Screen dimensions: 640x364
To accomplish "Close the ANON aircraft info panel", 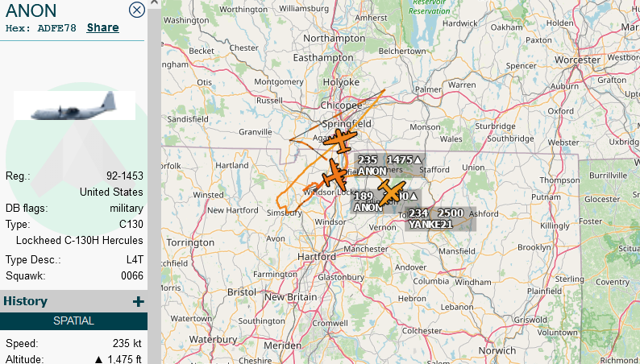I will [137, 10].
